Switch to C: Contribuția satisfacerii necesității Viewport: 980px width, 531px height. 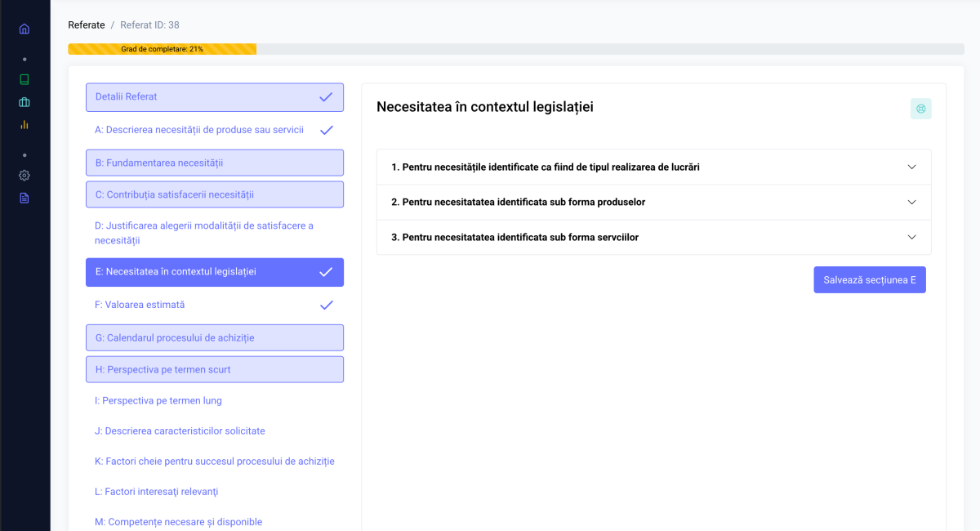pos(214,194)
